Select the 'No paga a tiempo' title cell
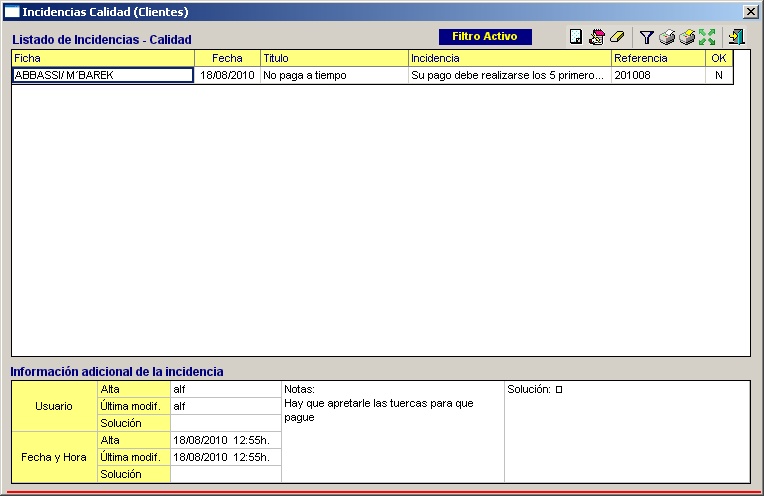Viewport: 764px width, 496px height. 334,75
